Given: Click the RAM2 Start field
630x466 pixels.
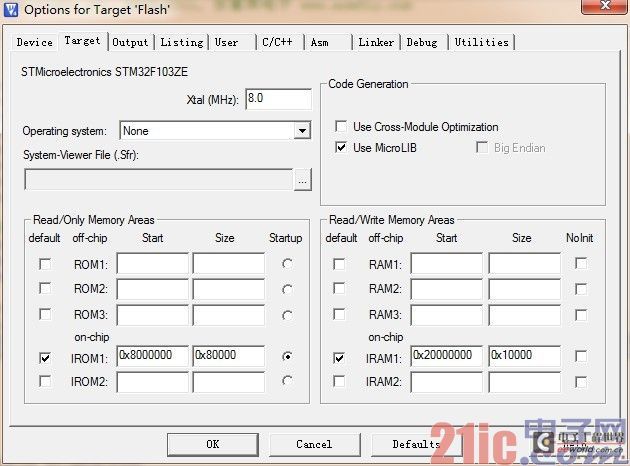Looking at the screenshot, I should [446, 288].
